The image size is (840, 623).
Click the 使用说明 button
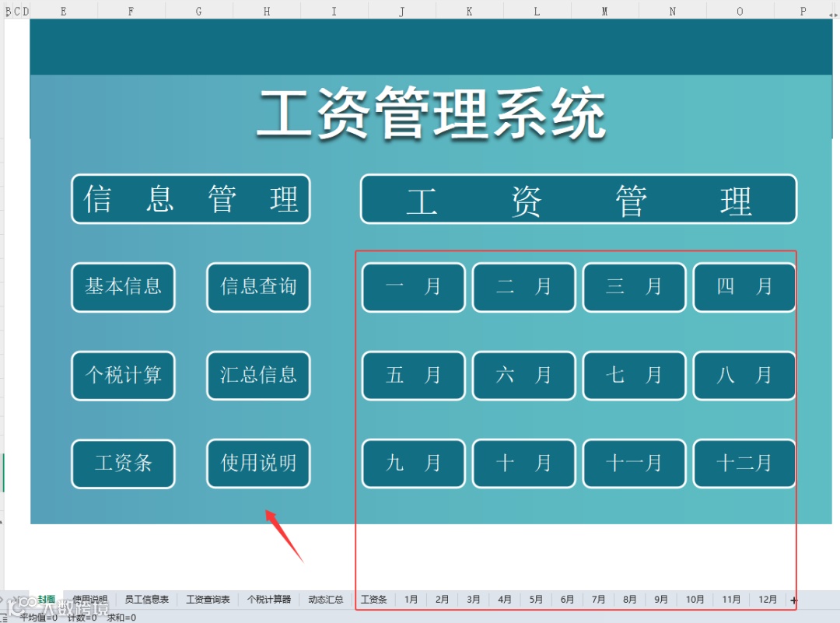(x=258, y=464)
